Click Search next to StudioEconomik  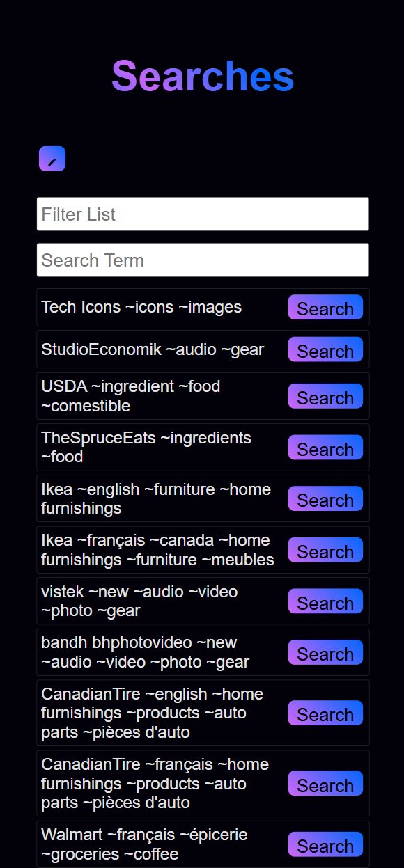click(325, 349)
